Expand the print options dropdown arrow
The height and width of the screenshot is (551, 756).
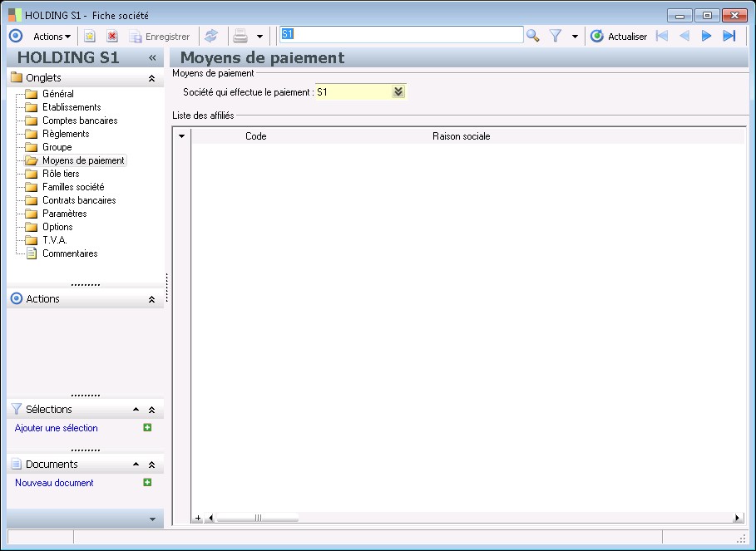click(x=259, y=37)
